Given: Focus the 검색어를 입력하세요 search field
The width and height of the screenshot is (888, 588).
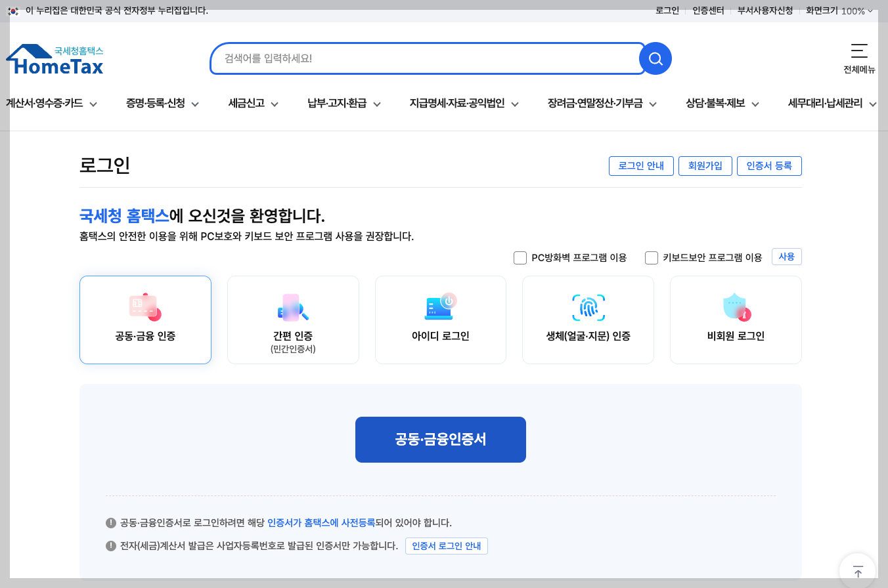Looking at the screenshot, I should tap(428, 58).
